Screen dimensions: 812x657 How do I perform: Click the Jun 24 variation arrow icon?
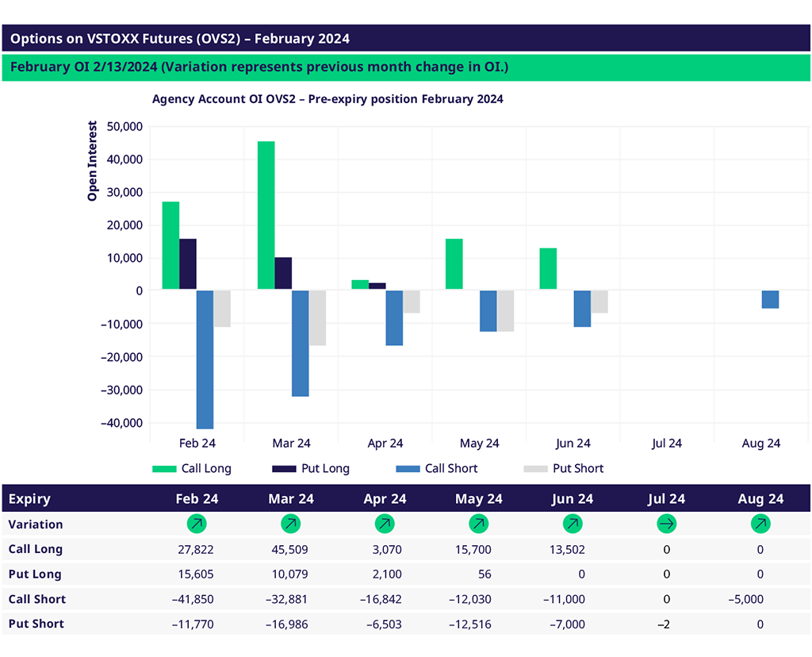pyautogui.click(x=573, y=524)
